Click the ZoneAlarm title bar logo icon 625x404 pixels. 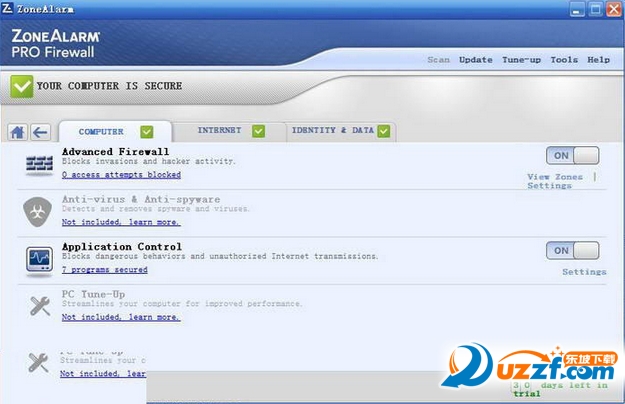(x=7, y=8)
